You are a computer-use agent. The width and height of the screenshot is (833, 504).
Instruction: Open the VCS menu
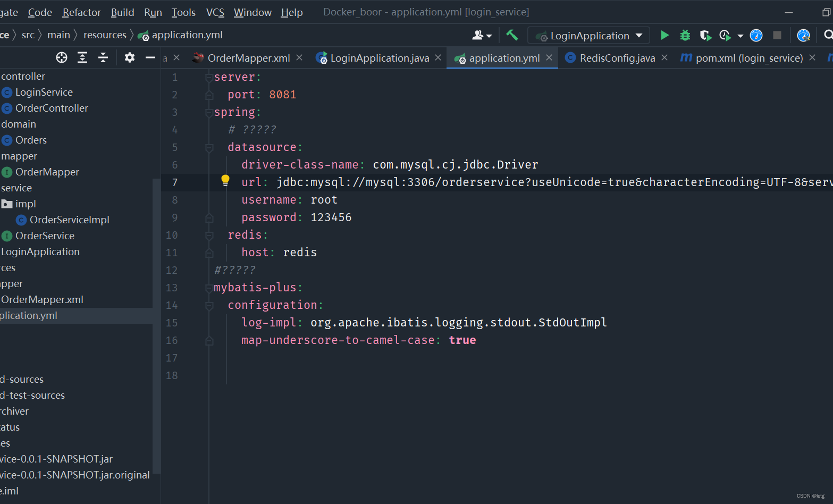point(215,12)
